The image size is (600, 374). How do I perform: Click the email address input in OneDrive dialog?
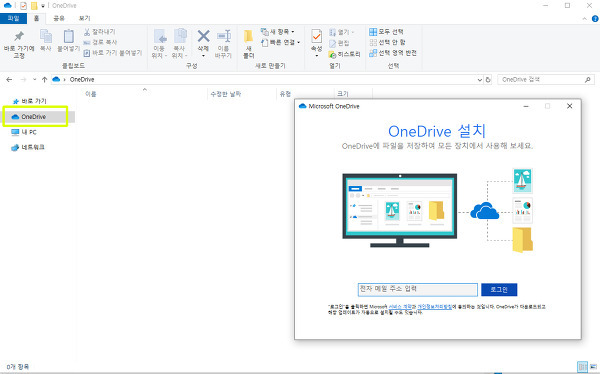418,290
